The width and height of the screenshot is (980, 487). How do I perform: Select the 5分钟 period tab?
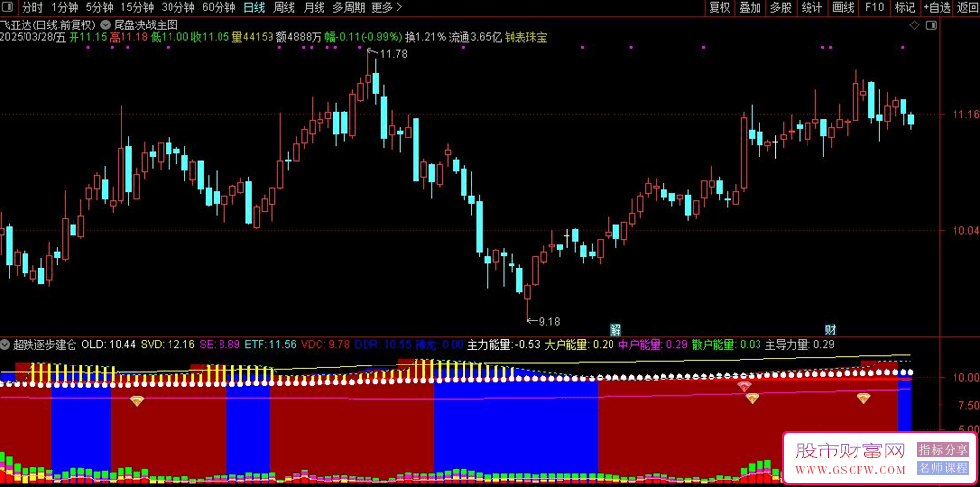[x=99, y=8]
